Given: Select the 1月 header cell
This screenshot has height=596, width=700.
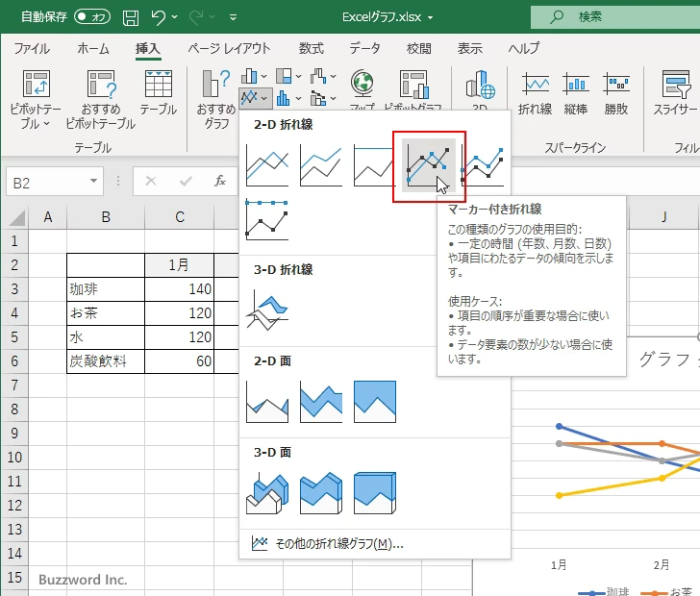Looking at the screenshot, I should [x=180, y=265].
